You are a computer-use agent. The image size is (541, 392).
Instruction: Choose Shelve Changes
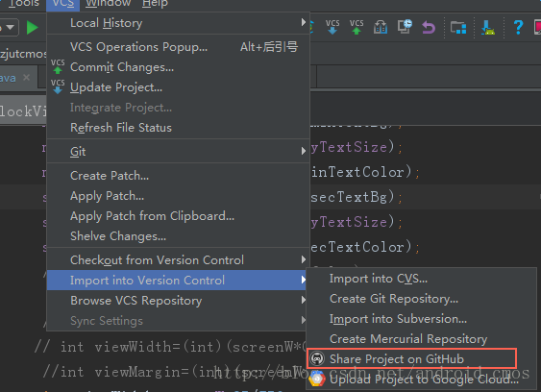[179, 236]
